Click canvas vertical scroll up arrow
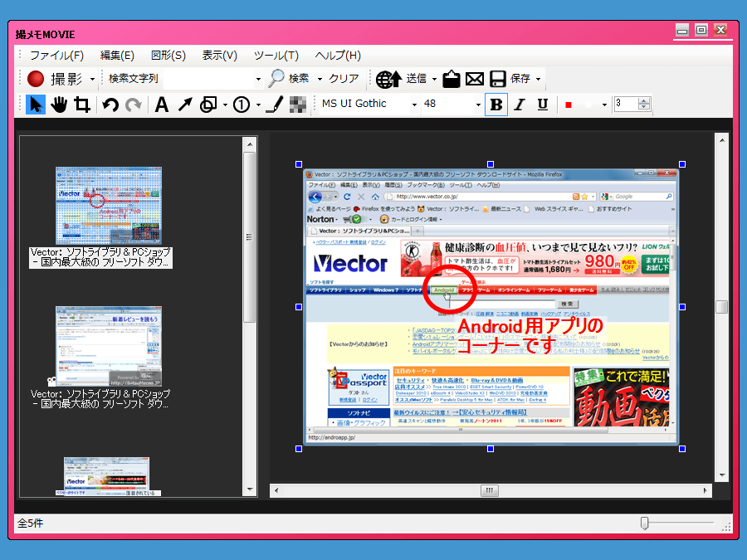 pyautogui.click(x=722, y=140)
